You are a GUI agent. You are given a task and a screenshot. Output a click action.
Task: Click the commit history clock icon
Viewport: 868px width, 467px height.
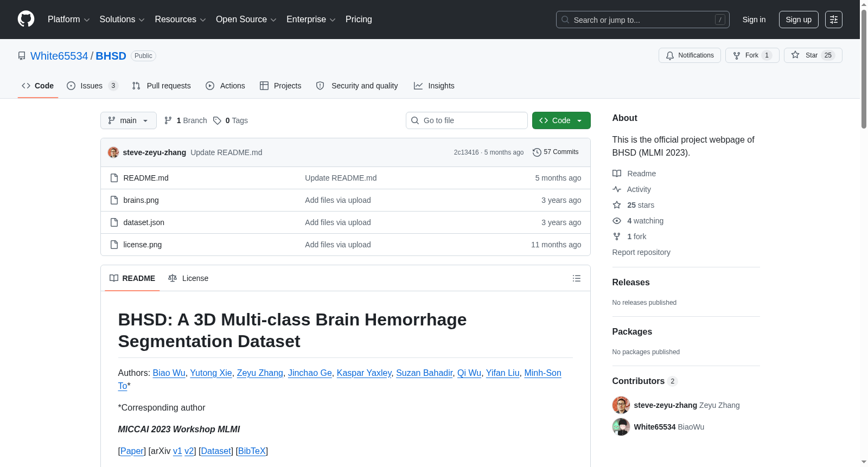(537, 152)
